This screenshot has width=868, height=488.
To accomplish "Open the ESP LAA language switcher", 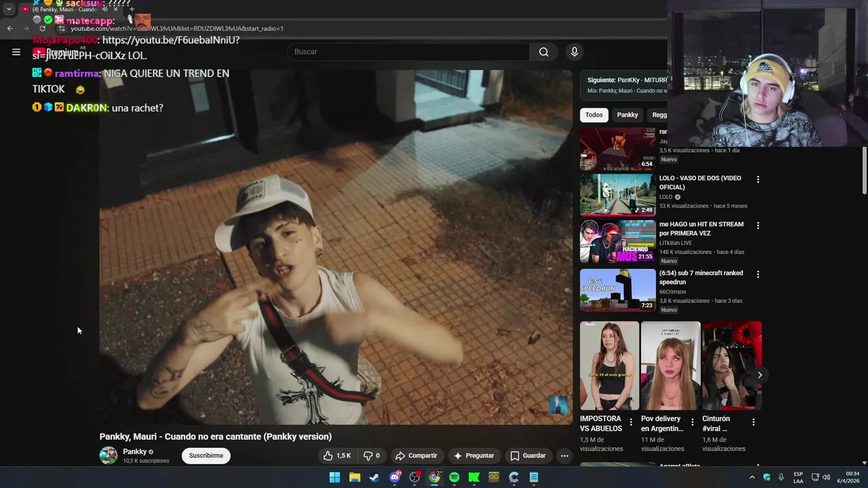I will [x=798, y=477].
